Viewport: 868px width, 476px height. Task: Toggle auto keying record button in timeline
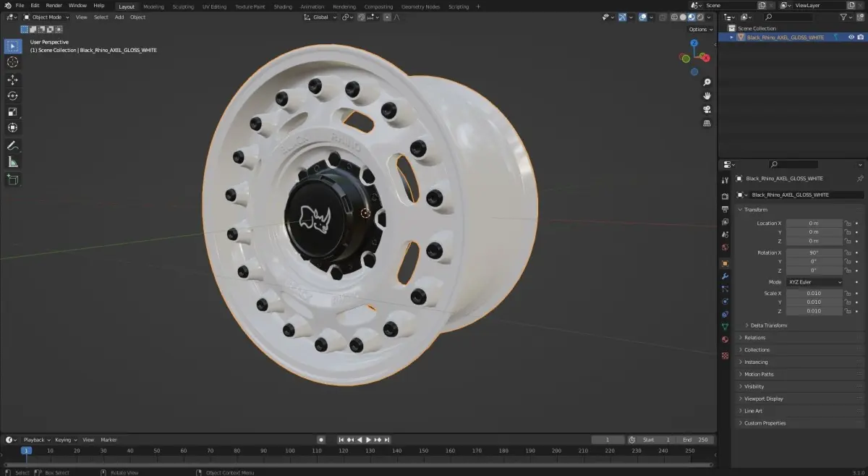[321, 440]
